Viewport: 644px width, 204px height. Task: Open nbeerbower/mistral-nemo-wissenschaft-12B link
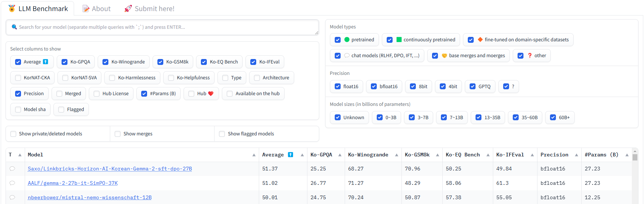point(90,197)
